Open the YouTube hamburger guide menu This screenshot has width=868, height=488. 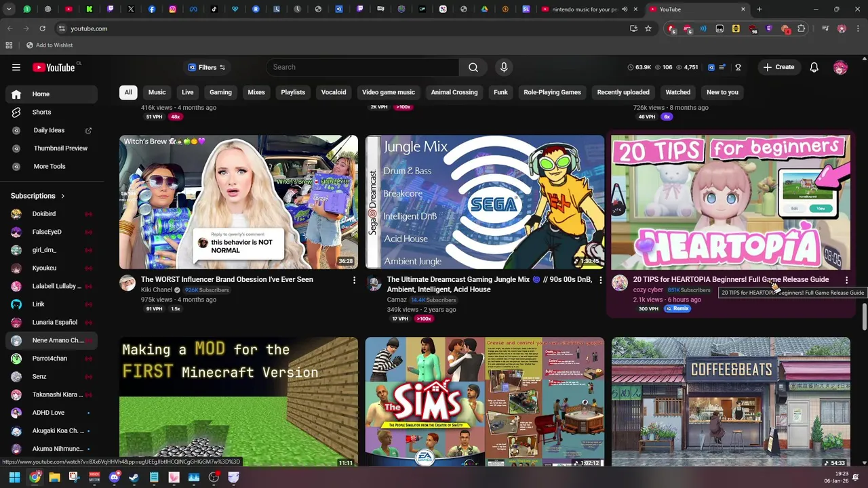coord(16,67)
